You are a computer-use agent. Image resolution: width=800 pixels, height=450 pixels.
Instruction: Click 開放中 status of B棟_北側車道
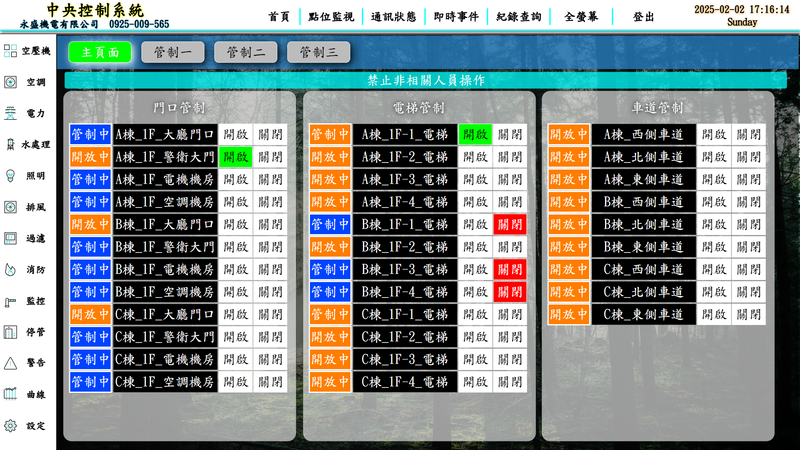pyautogui.click(x=569, y=224)
